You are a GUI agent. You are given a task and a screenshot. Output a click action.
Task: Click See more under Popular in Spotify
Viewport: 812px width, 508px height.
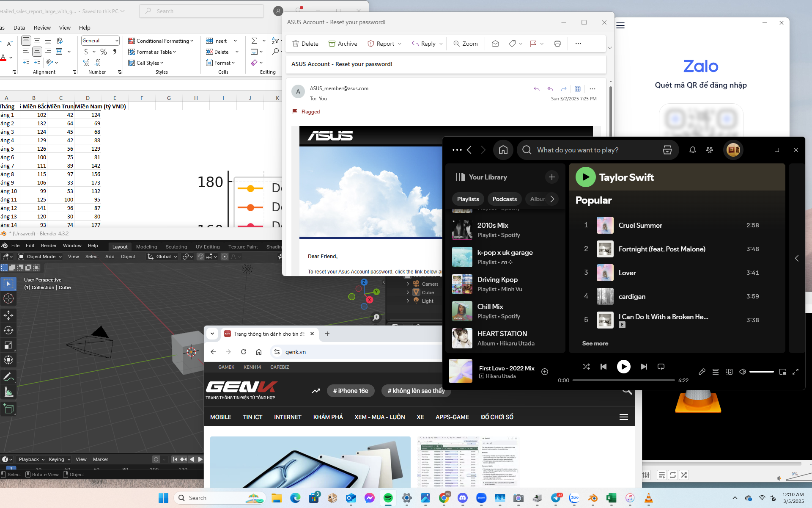(x=595, y=343)
